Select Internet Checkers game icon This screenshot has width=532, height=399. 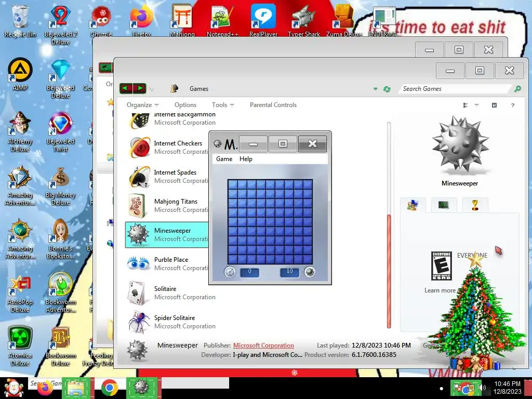pyautogui.click(x=139, y=147)
